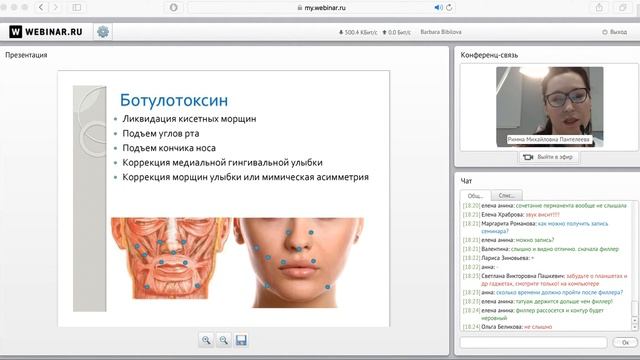Click the presenter name label on video
Screen dimensions: 640x360
(x=549, y=139)
